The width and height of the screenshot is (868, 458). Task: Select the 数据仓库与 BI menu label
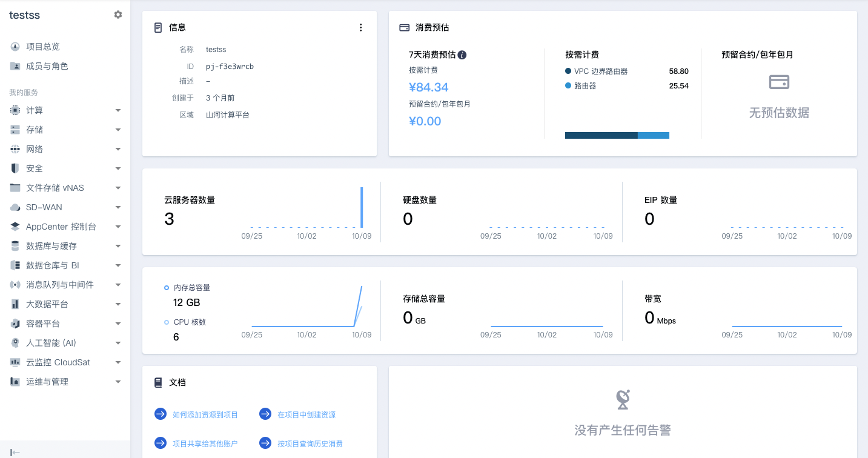[53, 265]
